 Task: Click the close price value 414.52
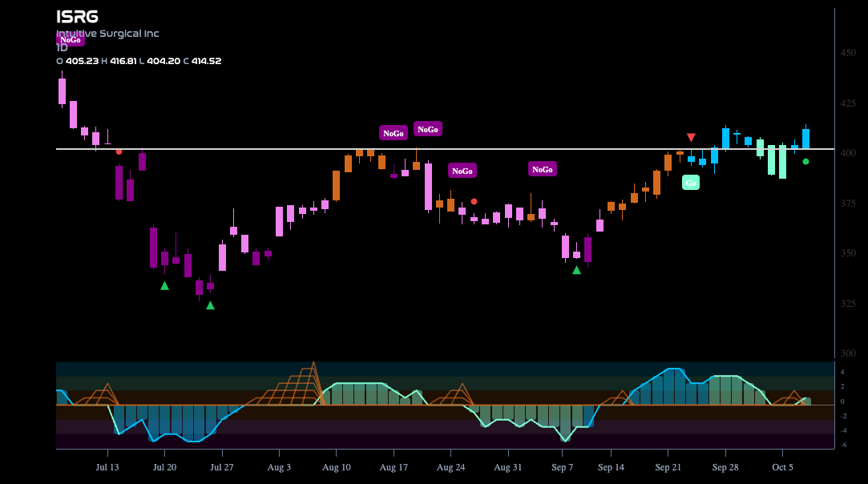[x=206, y=61]
